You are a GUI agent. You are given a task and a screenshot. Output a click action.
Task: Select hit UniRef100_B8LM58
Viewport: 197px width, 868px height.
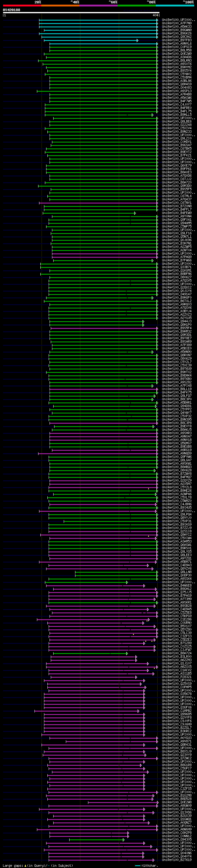point(177,50)
